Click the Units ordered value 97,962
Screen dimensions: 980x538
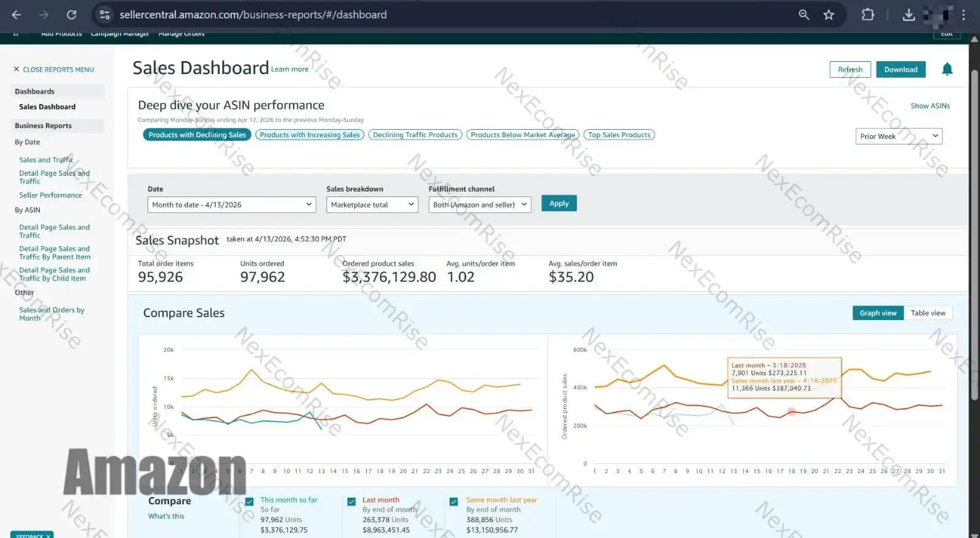coord(263,277)
